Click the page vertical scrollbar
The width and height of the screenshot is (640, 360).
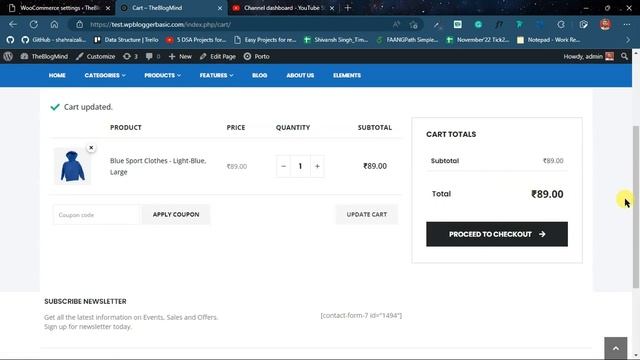636,206
